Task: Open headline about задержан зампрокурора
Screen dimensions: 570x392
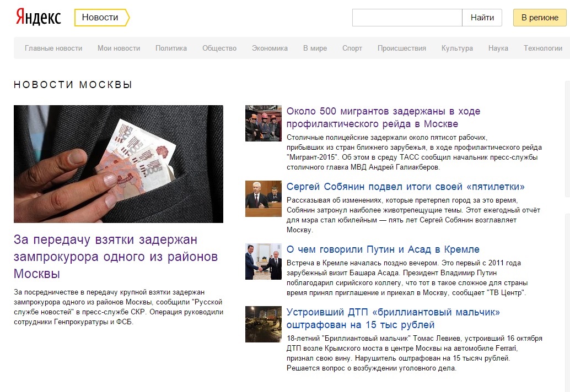Action: coord(116,257)
